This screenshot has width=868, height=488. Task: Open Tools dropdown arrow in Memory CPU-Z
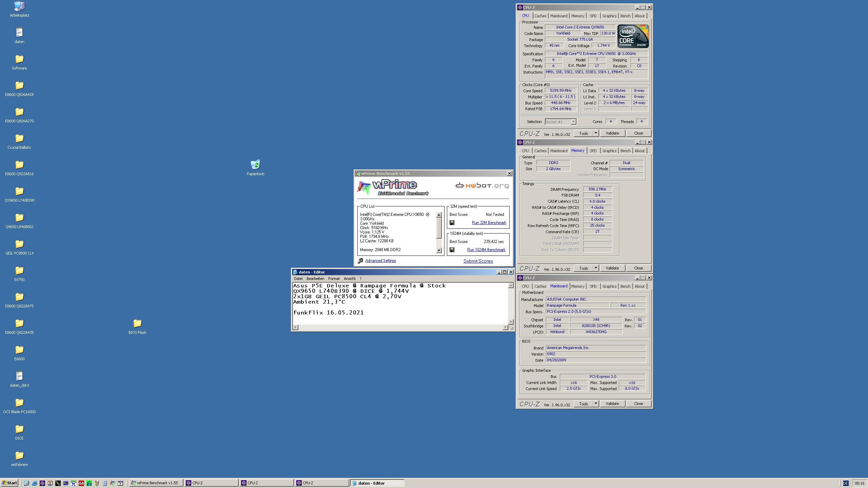pyautogui.click(x=596, y=268)
